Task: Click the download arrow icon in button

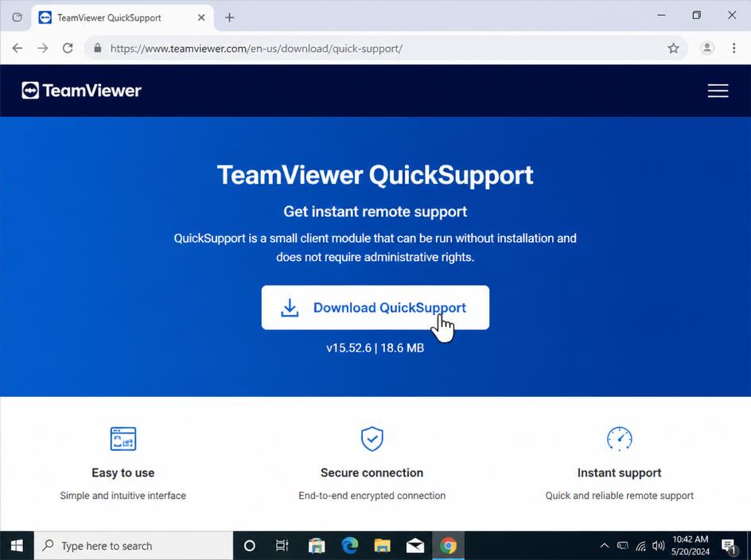Action: coord(290,308)
